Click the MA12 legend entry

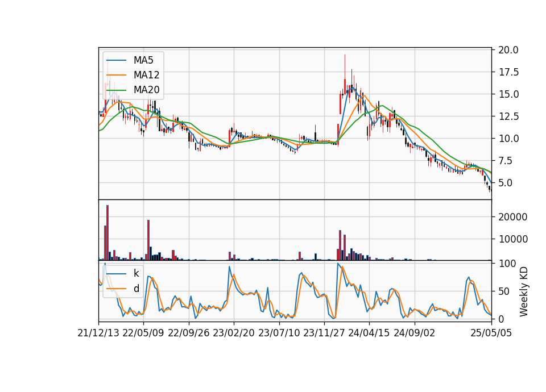[x=134, y=75]
